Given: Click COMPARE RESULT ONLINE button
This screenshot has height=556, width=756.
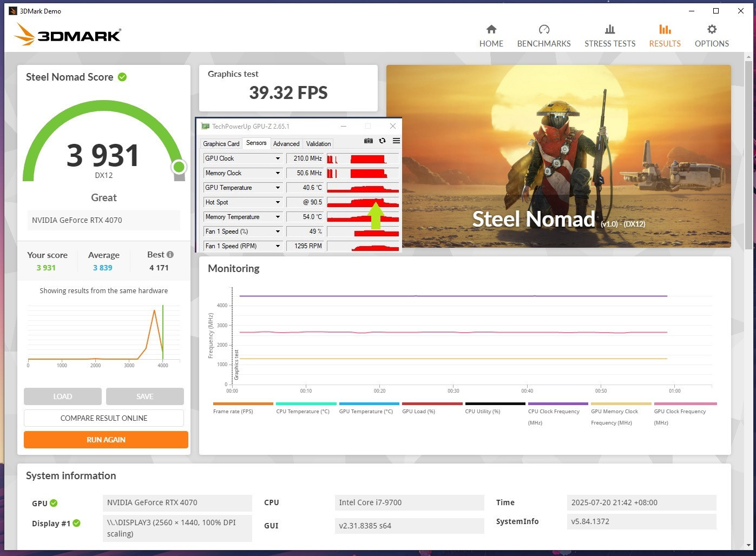Looking at the screenshot, I should (x=104, y=418).
